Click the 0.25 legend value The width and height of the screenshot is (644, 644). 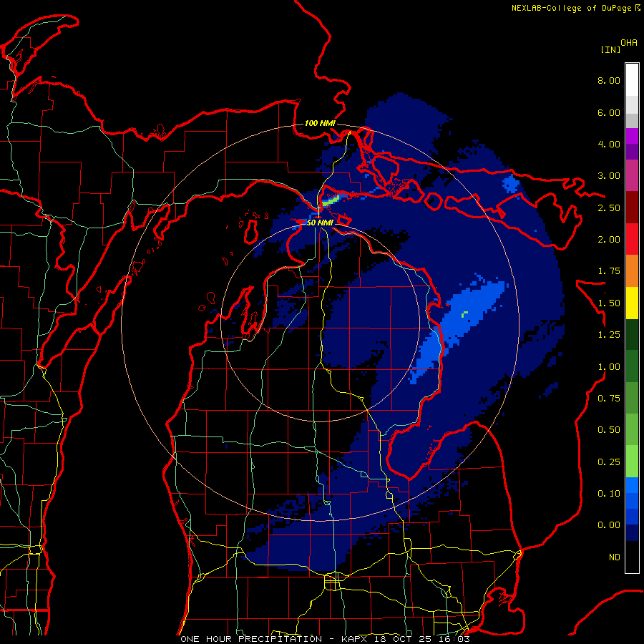[x=609, y=462]
